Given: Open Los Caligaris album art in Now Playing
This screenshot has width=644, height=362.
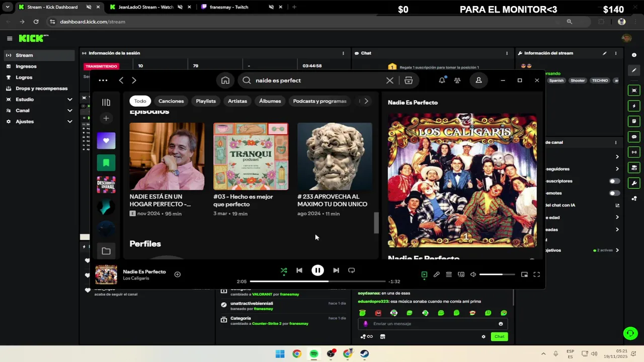Looking at the screenshot, I should pyautogui.click(x=462, y=180).
